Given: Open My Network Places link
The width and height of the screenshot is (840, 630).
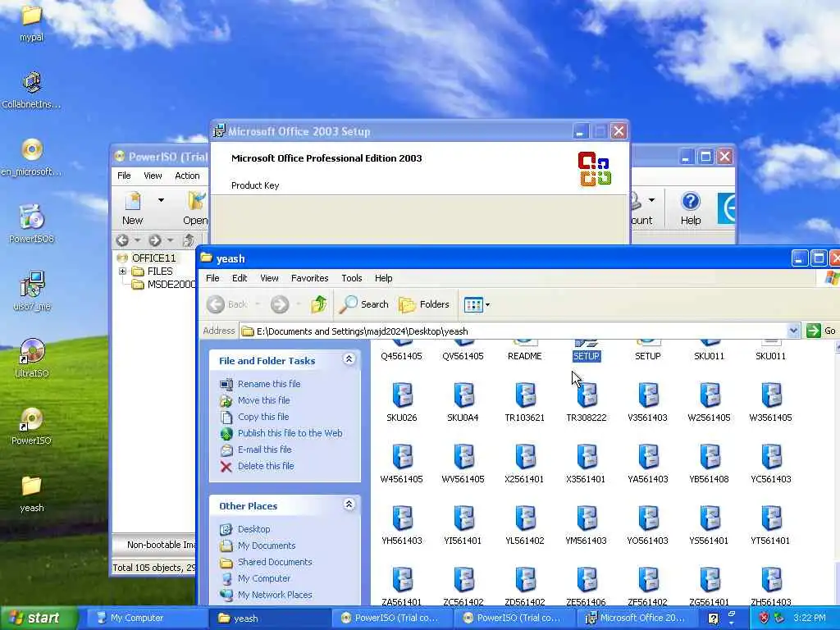Looking at the screenshot, I should tap(275, 595).
